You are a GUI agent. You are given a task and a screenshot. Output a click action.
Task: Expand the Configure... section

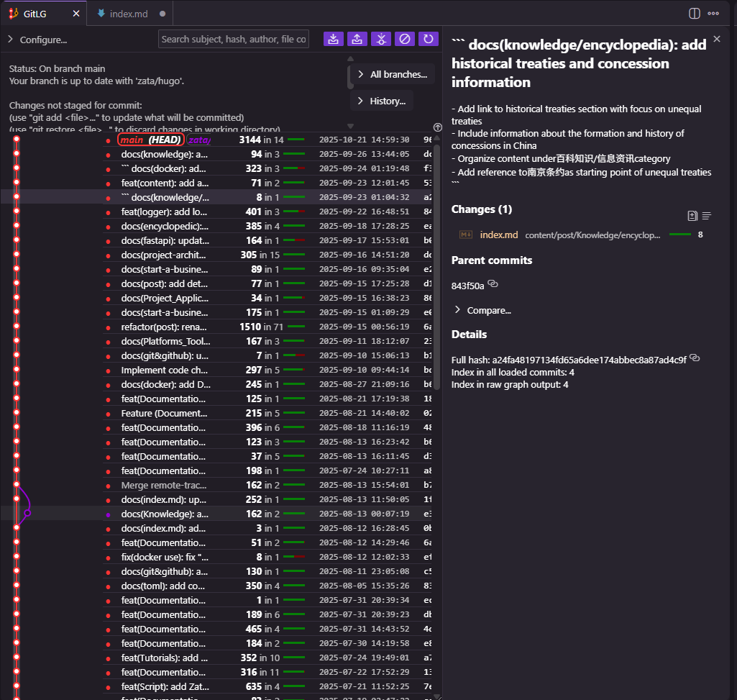(37, 40)
